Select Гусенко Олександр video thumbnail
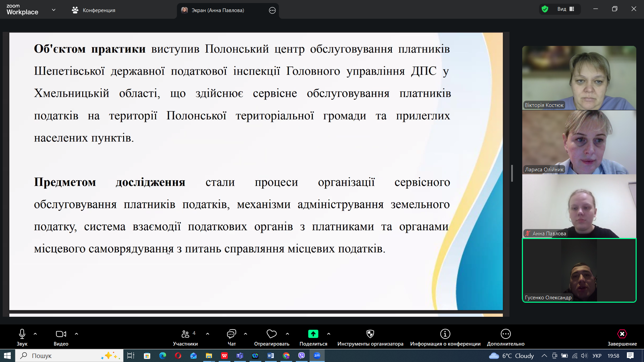 (x=579, y=270)
